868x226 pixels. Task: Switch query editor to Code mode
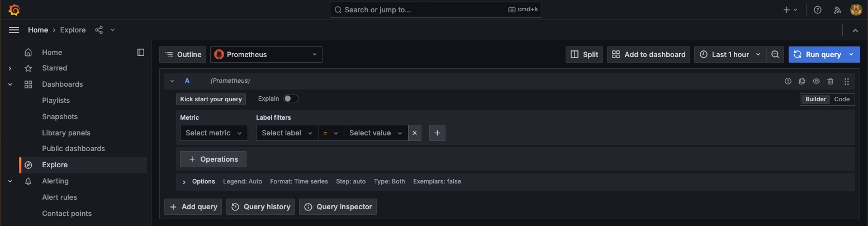click(841, 99)
